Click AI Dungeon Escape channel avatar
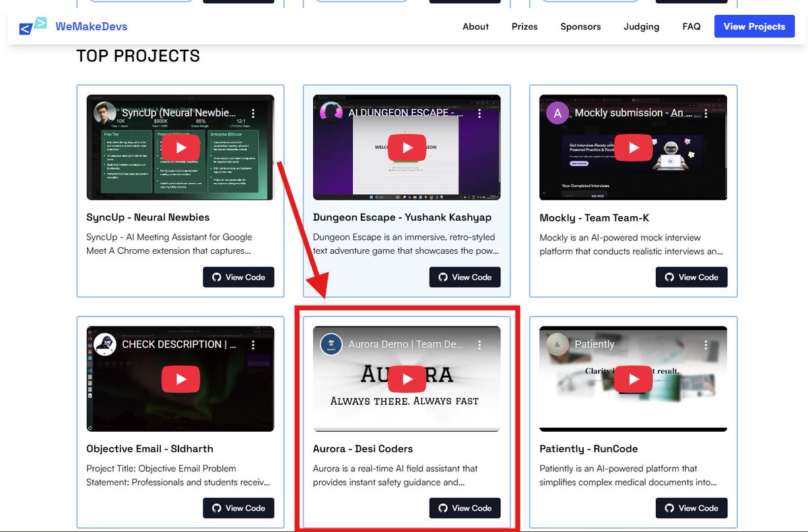 [x=331, y=113]
